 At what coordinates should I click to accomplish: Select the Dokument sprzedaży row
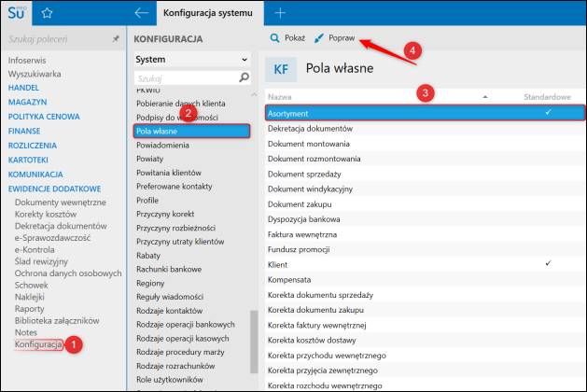tap(425, 175)
